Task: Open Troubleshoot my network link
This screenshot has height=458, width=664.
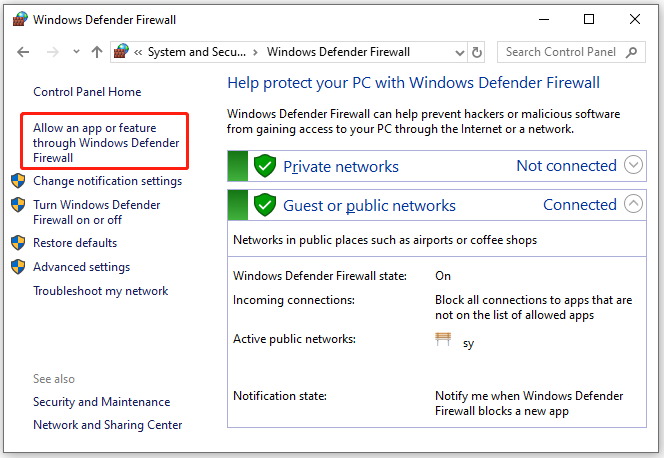Action: click(x=101, y=291)
